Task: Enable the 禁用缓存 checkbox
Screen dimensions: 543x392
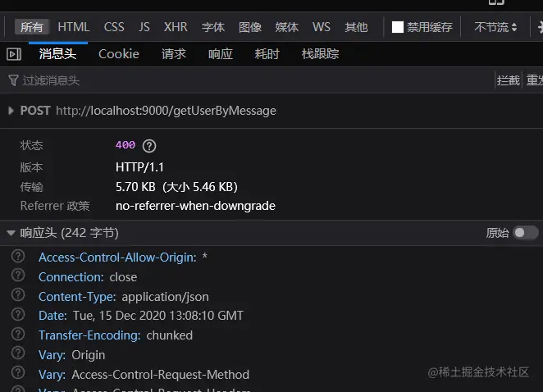Action: [x=398, y=27]
